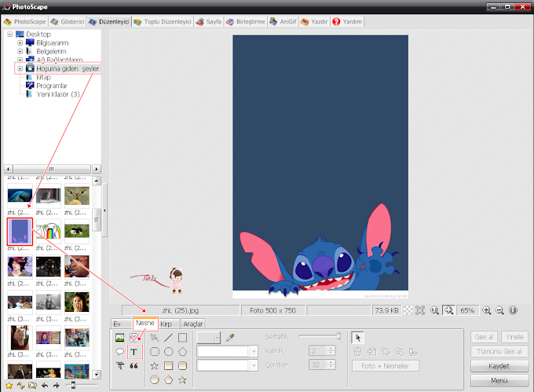Pick a color with the eyedropper
534x392 pixels.
coord(230,338)
